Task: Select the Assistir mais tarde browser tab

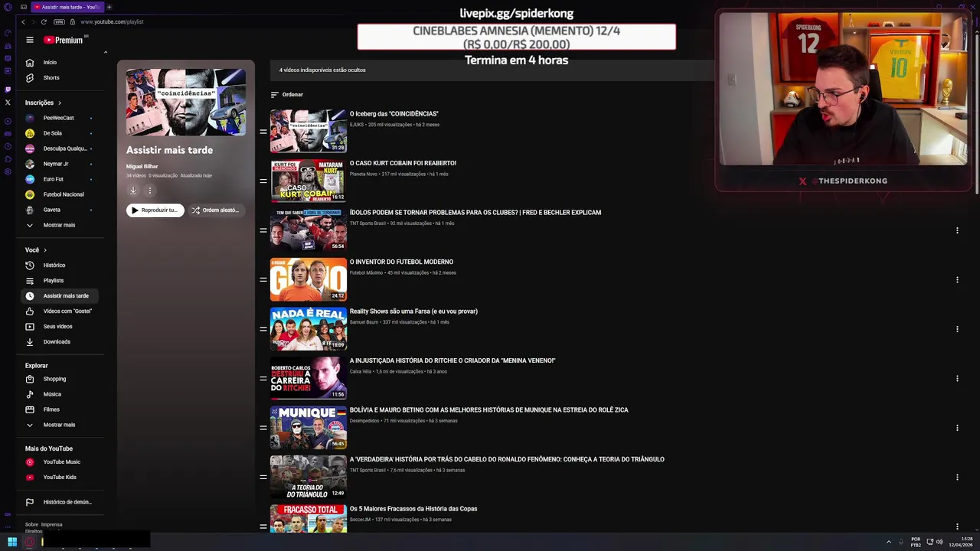Action: tap(67, 7)
